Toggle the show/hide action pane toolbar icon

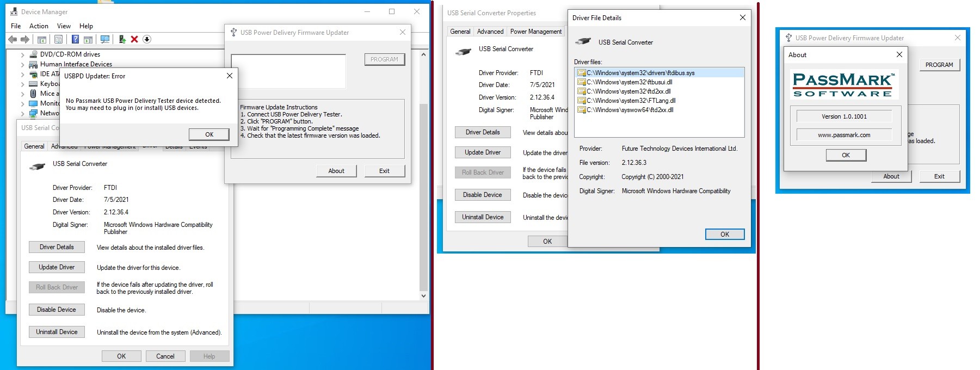point(88,39)
